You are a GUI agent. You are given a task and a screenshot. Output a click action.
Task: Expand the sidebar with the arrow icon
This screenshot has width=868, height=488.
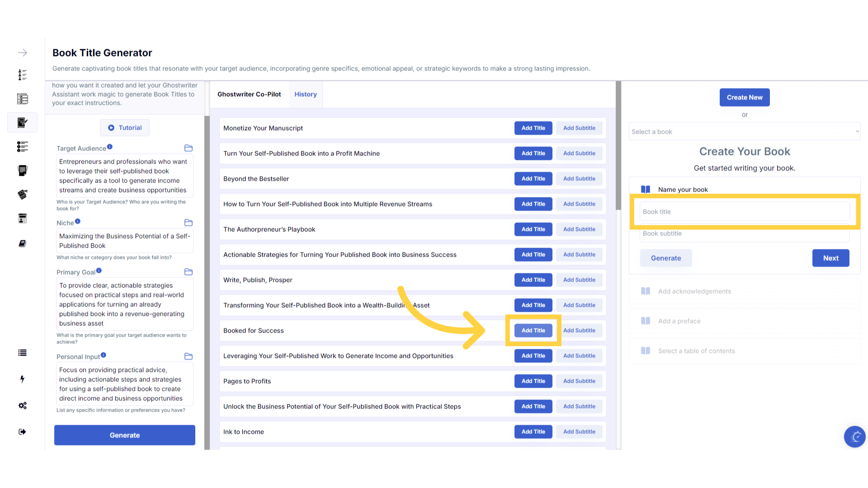[23, 53]
